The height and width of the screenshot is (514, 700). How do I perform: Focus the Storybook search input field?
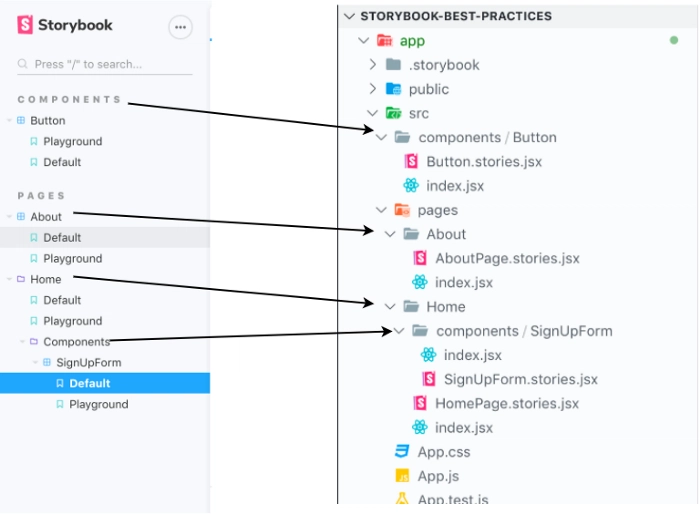coord(105,64)
